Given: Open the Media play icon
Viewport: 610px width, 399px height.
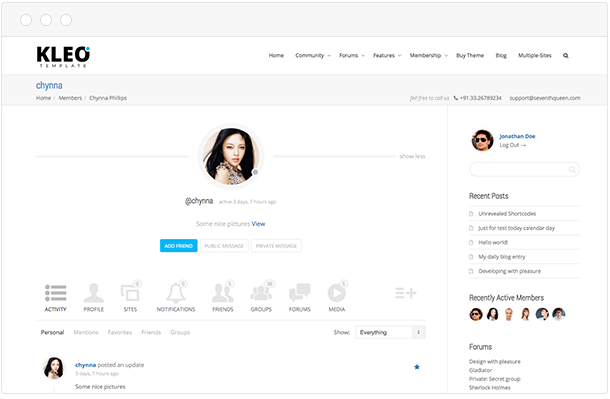Looking at the screenshot, I should [337, 292].
